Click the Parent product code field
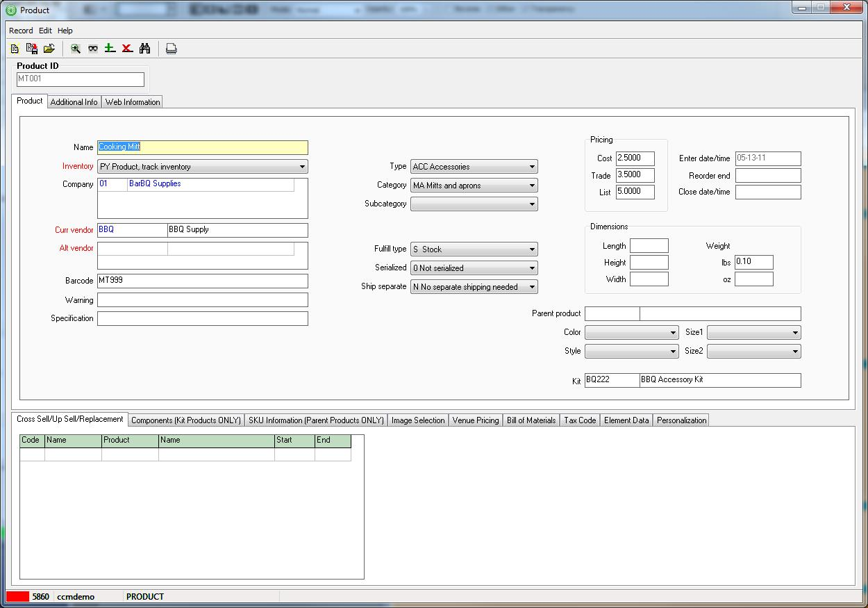This screenshot has height=608, width=868. [612, 313]
